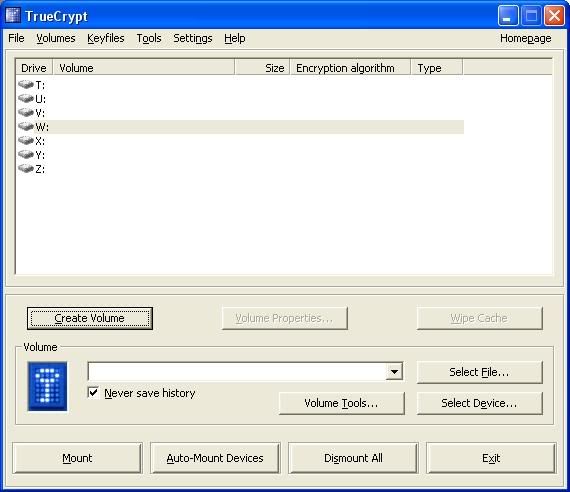
Task: Open Volume Tools... button
Action: [x=341, y=403]
